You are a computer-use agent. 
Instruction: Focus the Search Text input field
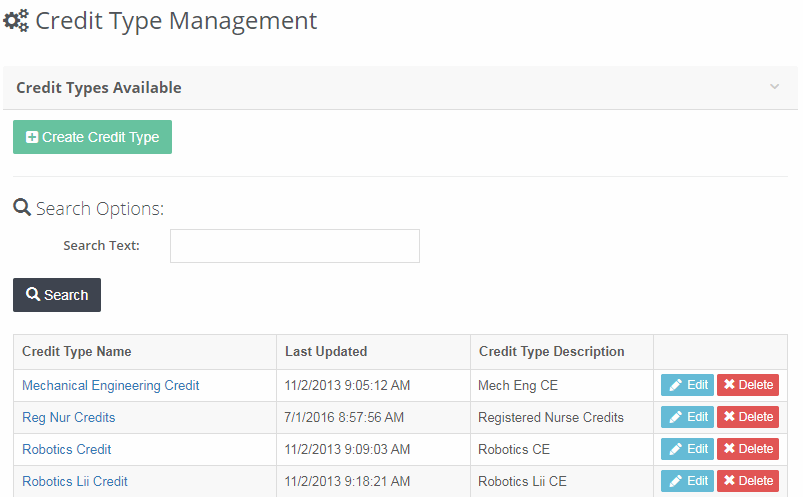[x=294, y=246]
